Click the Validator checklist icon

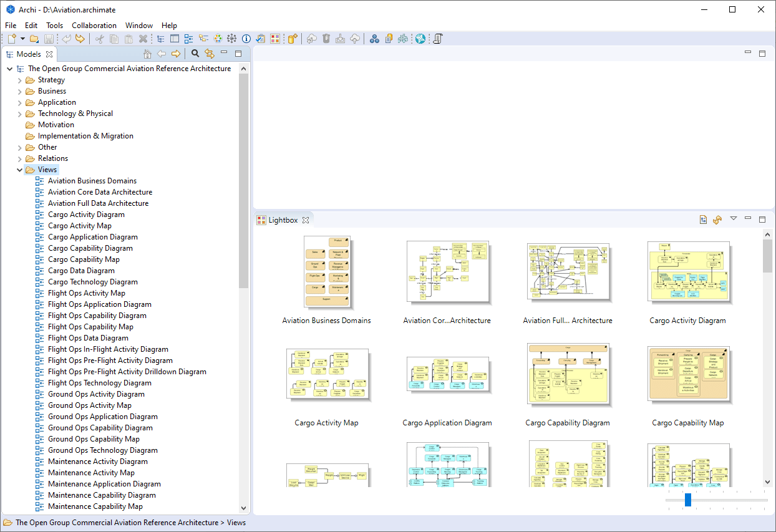261,39
